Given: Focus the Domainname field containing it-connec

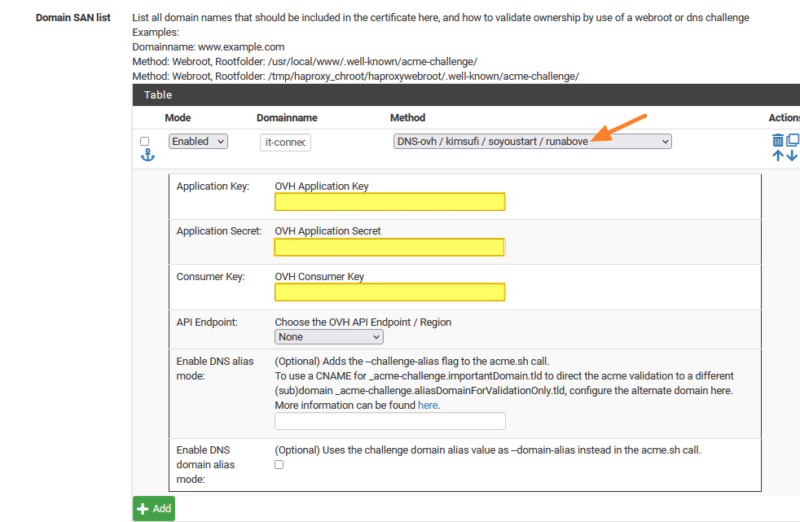Looking at the screenshot, I should tap(285, 142).
